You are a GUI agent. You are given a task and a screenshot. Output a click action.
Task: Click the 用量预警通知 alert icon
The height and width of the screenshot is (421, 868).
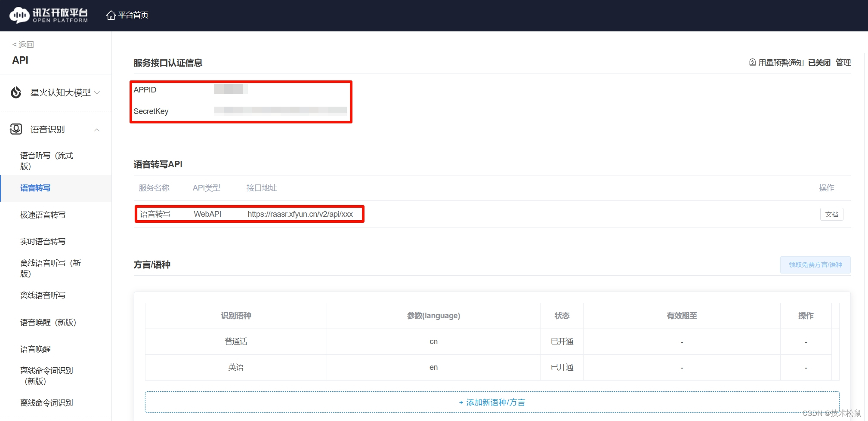click(x=752, y=62)
